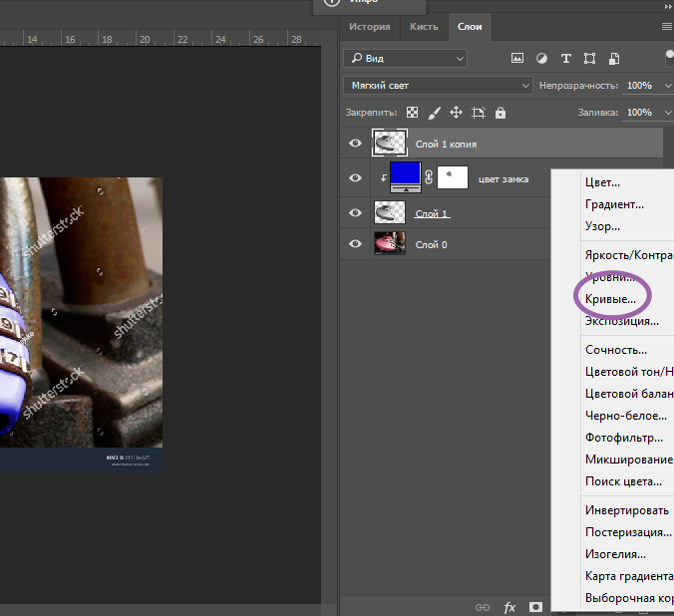The height and width of the screenshot is (616, 674).
Task: Open layer styles fx icon
Action: click(x=509, y=607)
